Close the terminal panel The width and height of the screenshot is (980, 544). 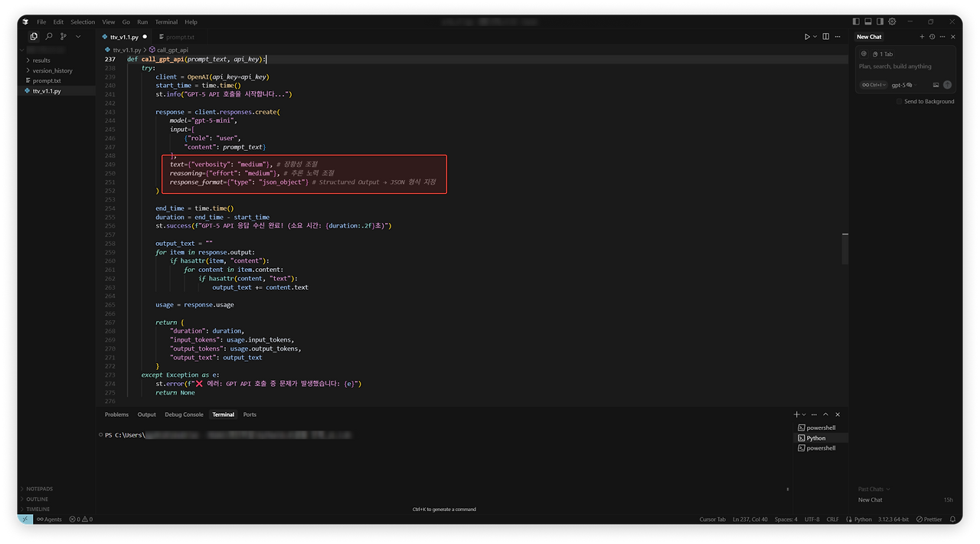coord(838,415)
